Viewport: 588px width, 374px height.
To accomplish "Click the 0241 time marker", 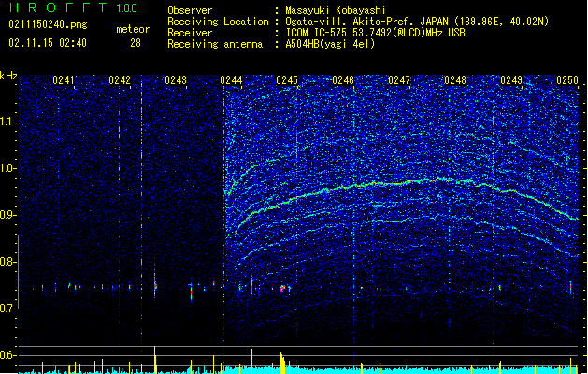I will [64, 80].
